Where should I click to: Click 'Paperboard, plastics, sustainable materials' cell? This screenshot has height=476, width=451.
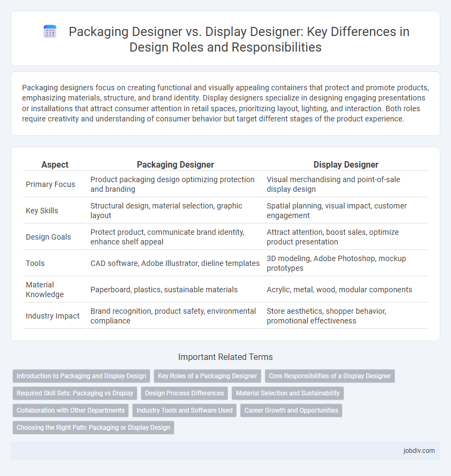(176, 290)
